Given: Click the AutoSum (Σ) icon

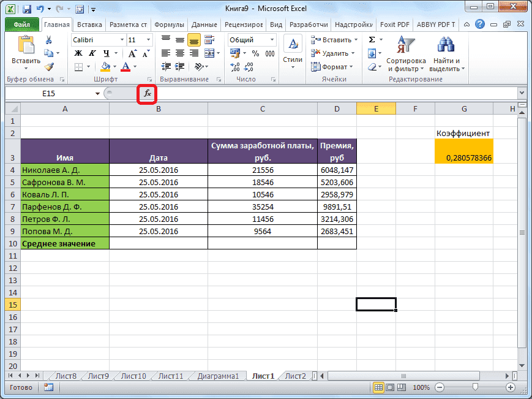Looking at the screenshot, I should pos(372,39).
